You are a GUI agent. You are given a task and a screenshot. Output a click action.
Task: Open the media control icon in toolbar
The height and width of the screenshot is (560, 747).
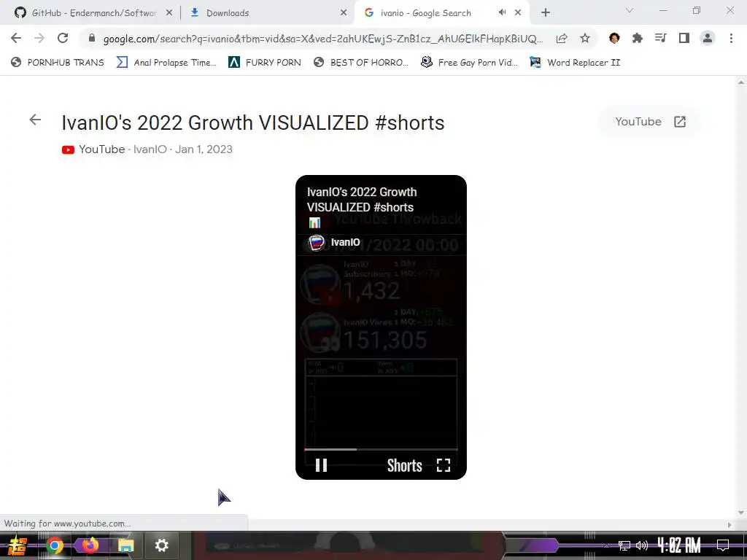tap(660, 38)
